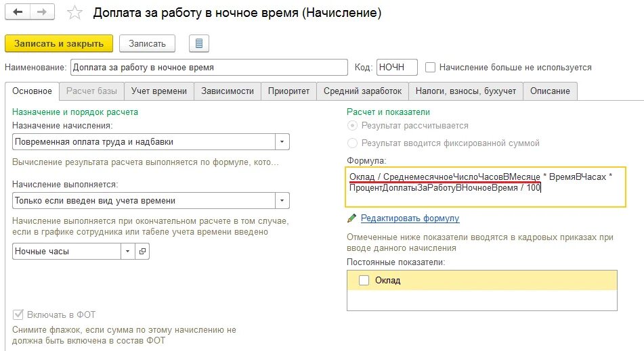
Task: Open the Ночные часы item using the open icon
Action: tap(142, 252)
